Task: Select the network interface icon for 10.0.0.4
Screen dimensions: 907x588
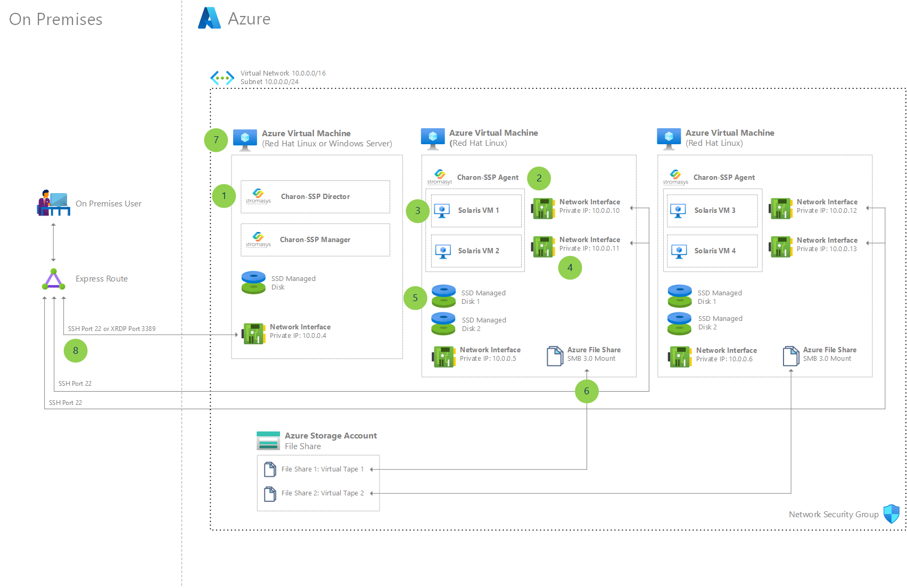Action: [x=253, y=334]
